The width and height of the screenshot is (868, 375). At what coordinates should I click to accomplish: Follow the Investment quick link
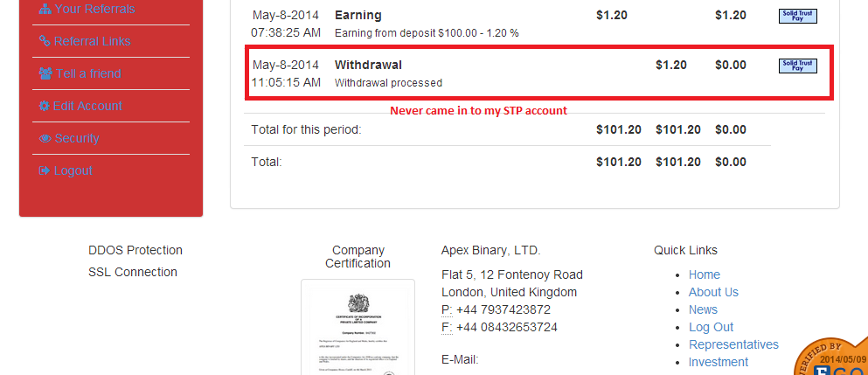[x=719, y=362]
